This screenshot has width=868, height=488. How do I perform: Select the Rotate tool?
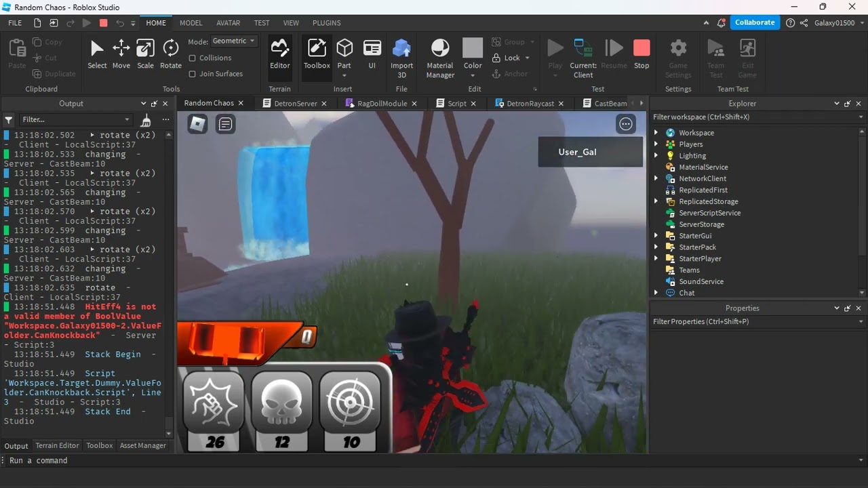pyautogui.click(x=171, y=54)
